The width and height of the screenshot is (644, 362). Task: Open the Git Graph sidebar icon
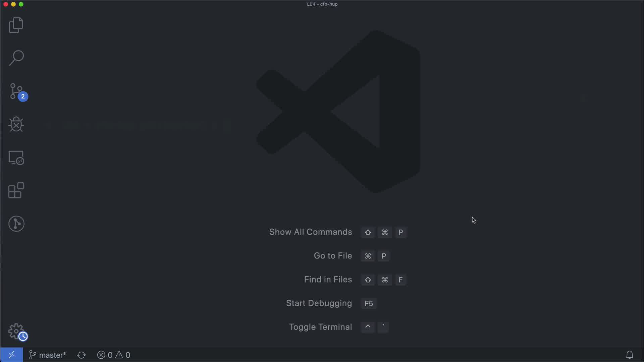click(x=16, y=224)
